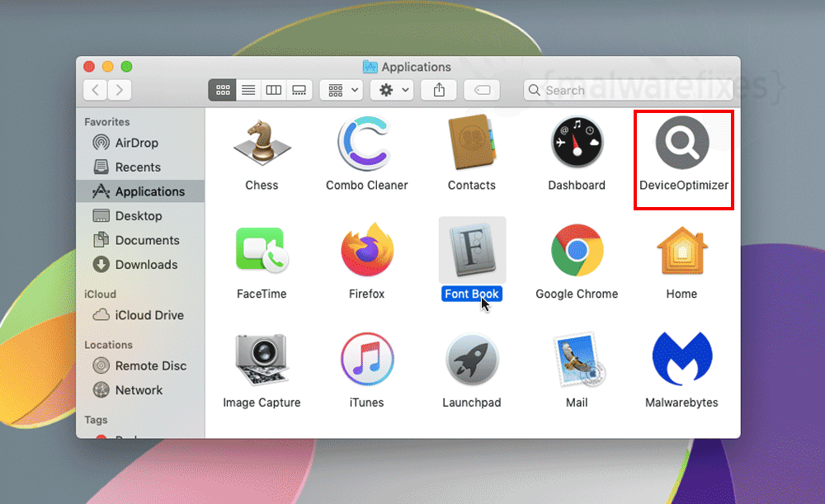Open the Chess app icon
This screenshot has width=825, height=504.
(x=262, y=143)
